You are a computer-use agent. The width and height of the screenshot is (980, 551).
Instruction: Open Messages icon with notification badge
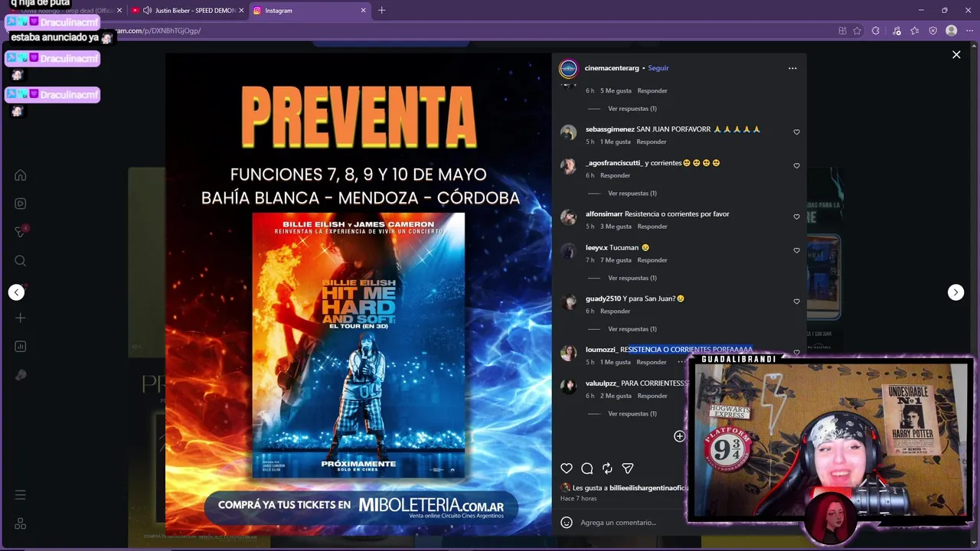21,232
